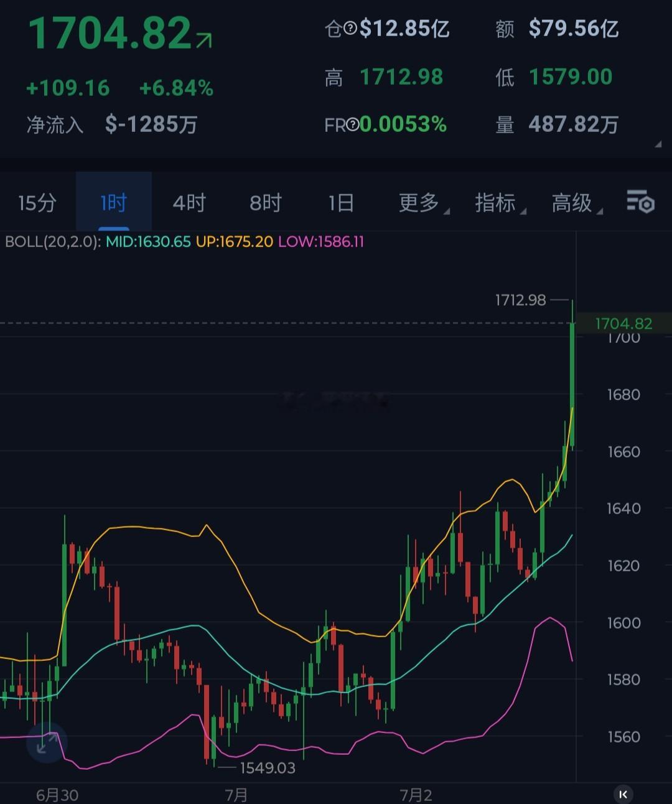Screen dimensions: 672x804
Task: Expand stats panel corner triangle
Action: [658, 144]
